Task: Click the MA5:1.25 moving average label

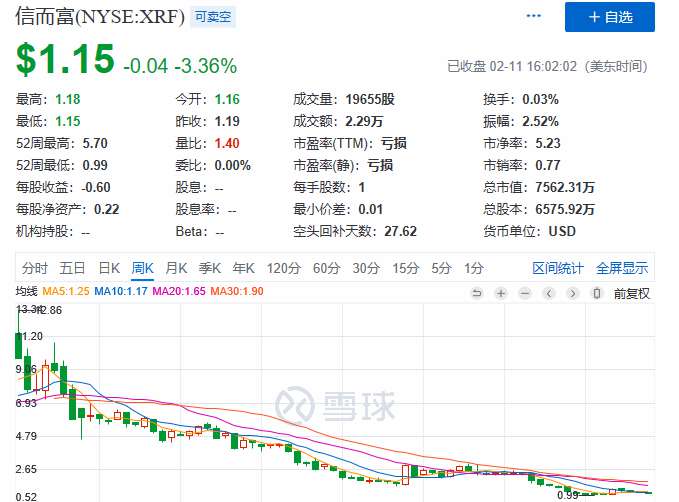Action: pyautogui.click(x=66, y=291)
